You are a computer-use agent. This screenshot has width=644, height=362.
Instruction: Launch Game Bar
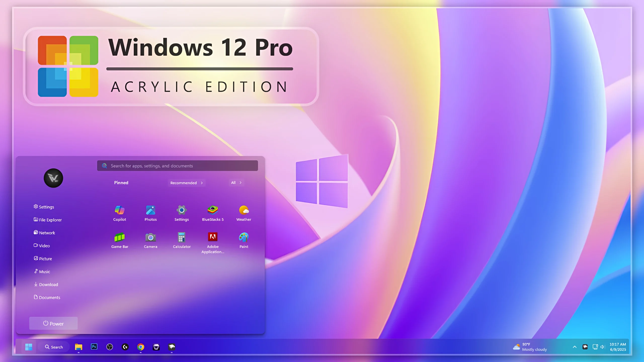(x=119, y=240)
